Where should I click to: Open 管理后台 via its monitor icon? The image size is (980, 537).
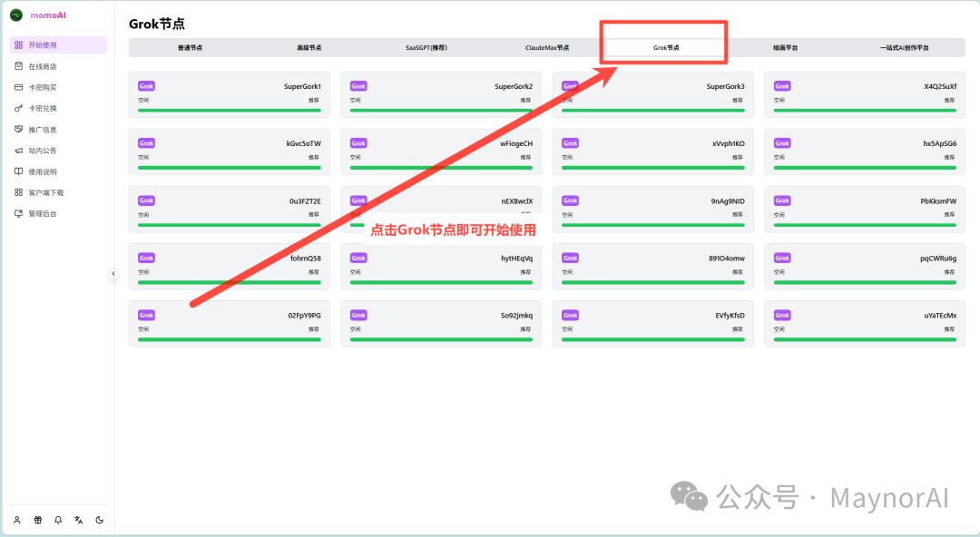click(x=19, y=214)
